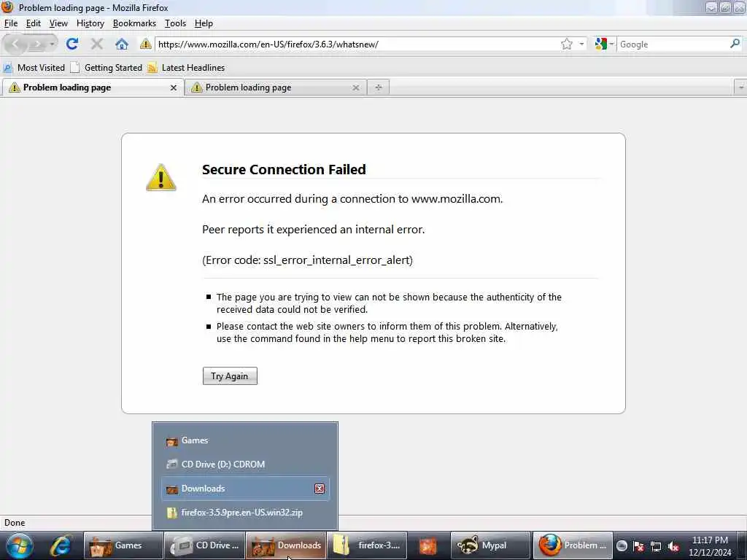Close Downloads window using red X
The image size is (747, 560).
[x=320, y=489]
